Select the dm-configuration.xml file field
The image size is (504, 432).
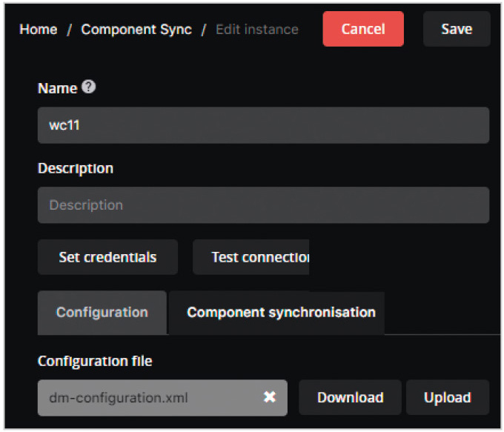(x=148, y=398)
